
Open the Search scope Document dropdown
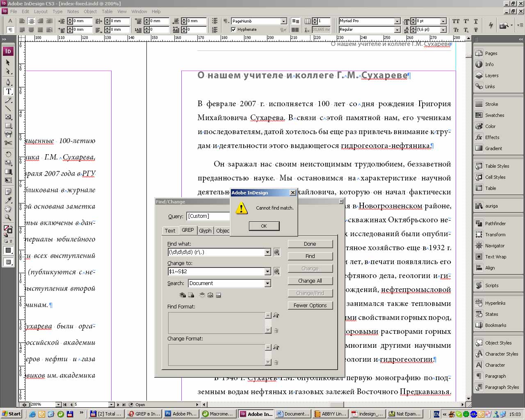(x=268, y=283)
